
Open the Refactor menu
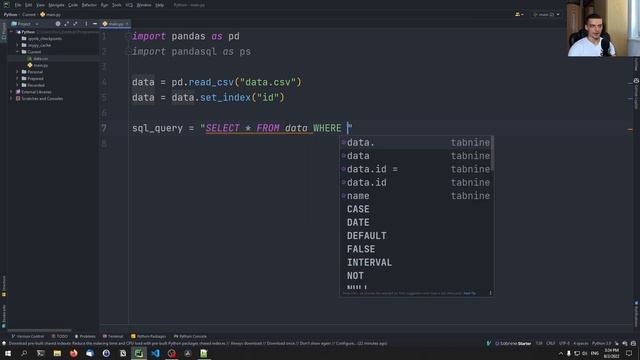89,5
